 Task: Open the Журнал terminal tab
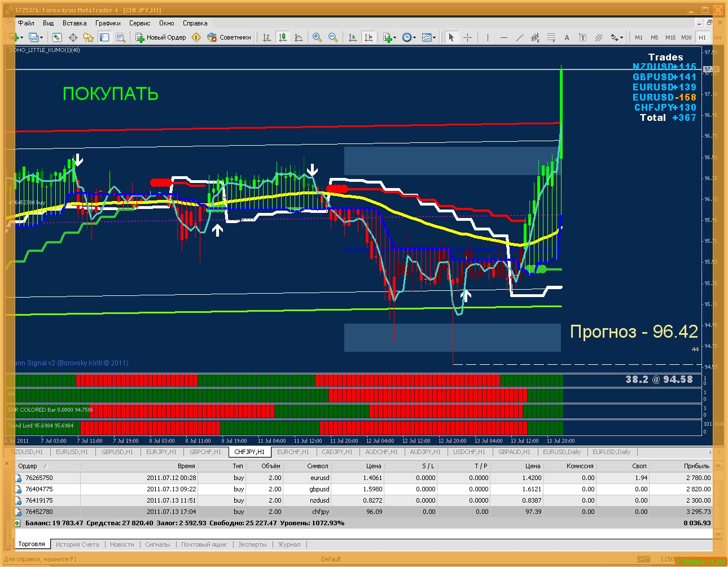coord(290,544)
